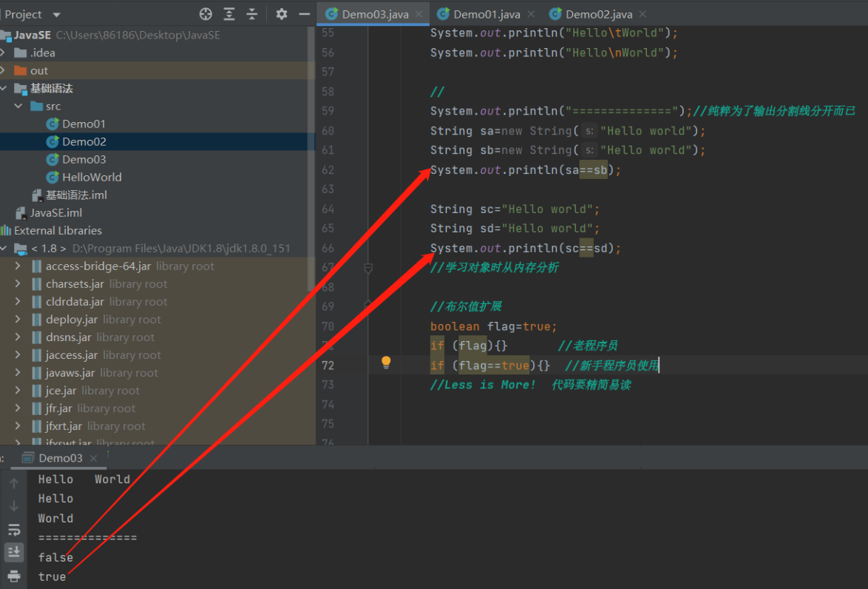Select the JavaSE.iml file

55,212
